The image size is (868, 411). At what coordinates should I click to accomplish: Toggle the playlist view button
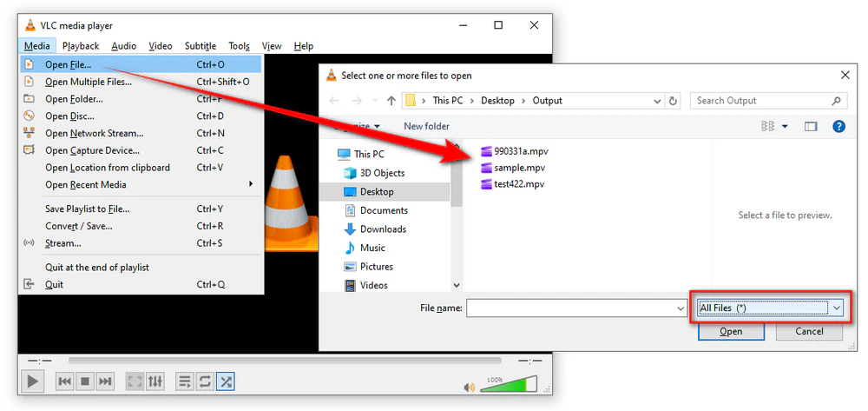[x=185, y=381]
